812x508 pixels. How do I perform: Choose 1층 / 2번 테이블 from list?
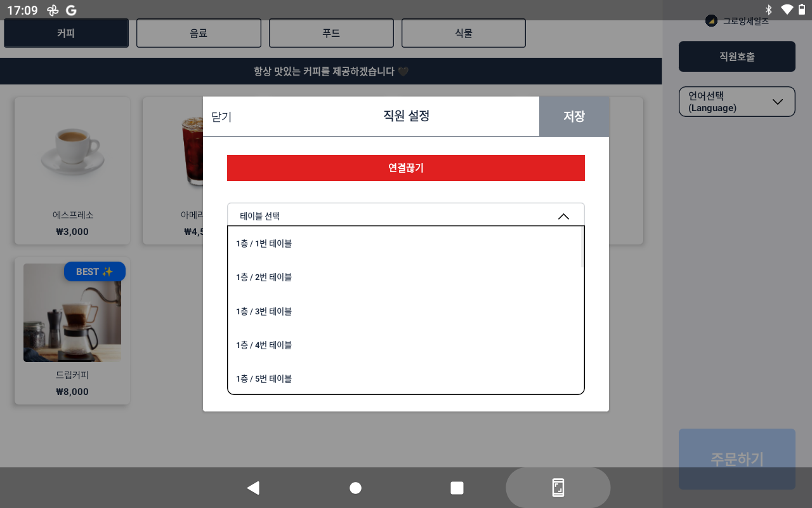(x=264, y=277)
